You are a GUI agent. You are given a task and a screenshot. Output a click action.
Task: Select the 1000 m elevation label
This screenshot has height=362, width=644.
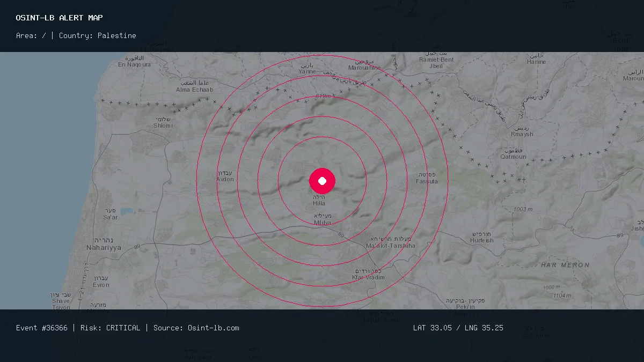[x=552, y=287]
